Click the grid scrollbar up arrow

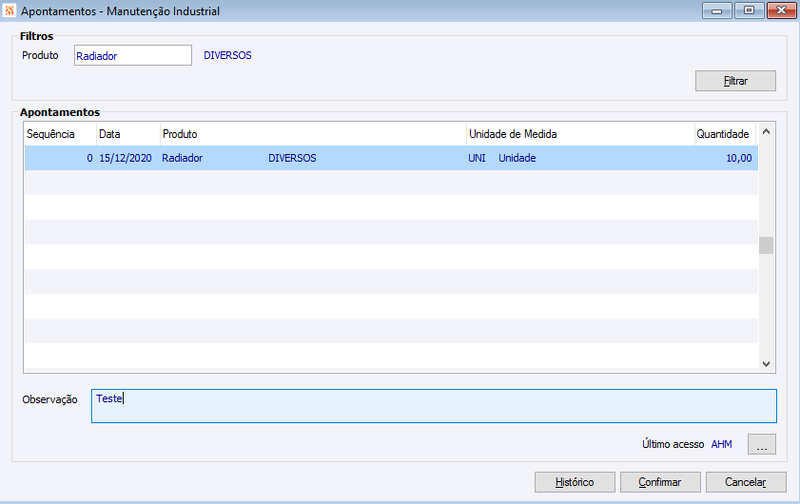point(766,132)
